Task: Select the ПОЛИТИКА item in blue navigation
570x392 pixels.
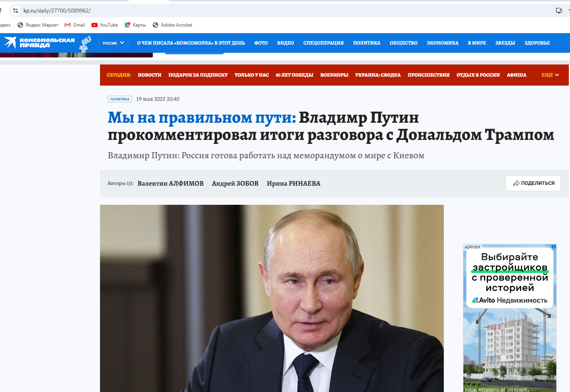Action: pyautogui.click(x=366, y=43)
